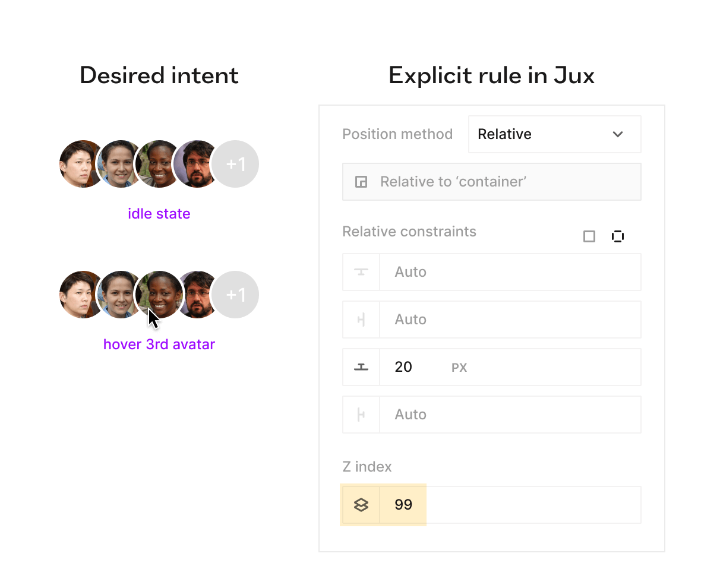Image resolution: width=701 pixels, height=588 pixels.
Task: Click the container icon beside Relative to 'container'
Action: click(361, 182)
